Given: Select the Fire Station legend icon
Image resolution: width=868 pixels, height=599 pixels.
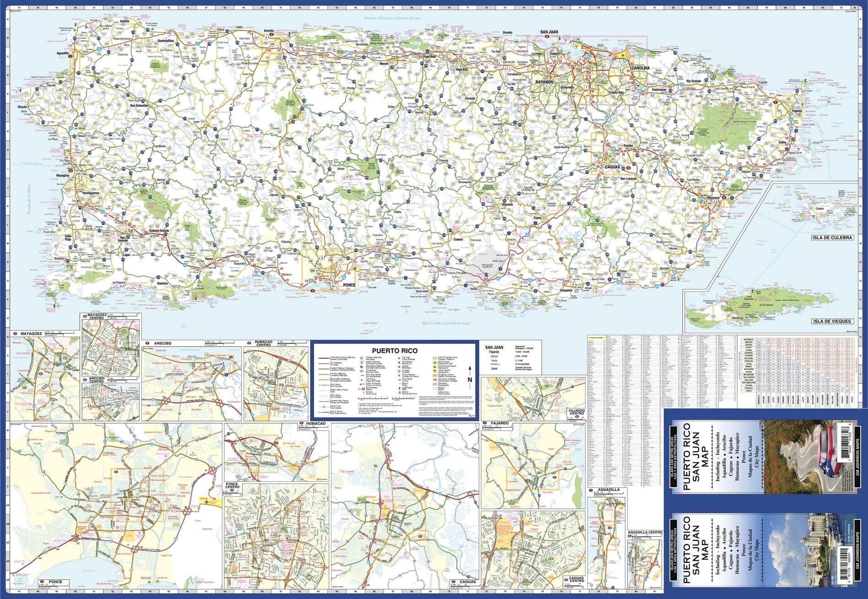Looking at the screenshot, I should (399, 363).
